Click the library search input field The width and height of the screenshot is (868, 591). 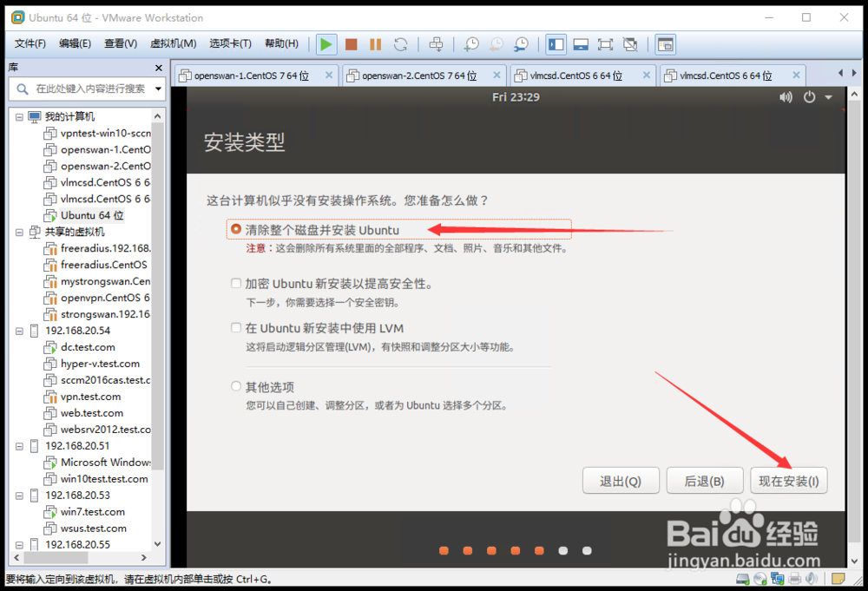pyautogui.click(x=91, y=89)
